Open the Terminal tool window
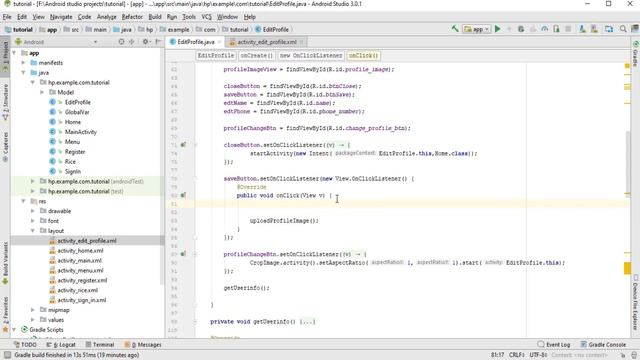Screen dimensions: 640x360 (100, 344)
